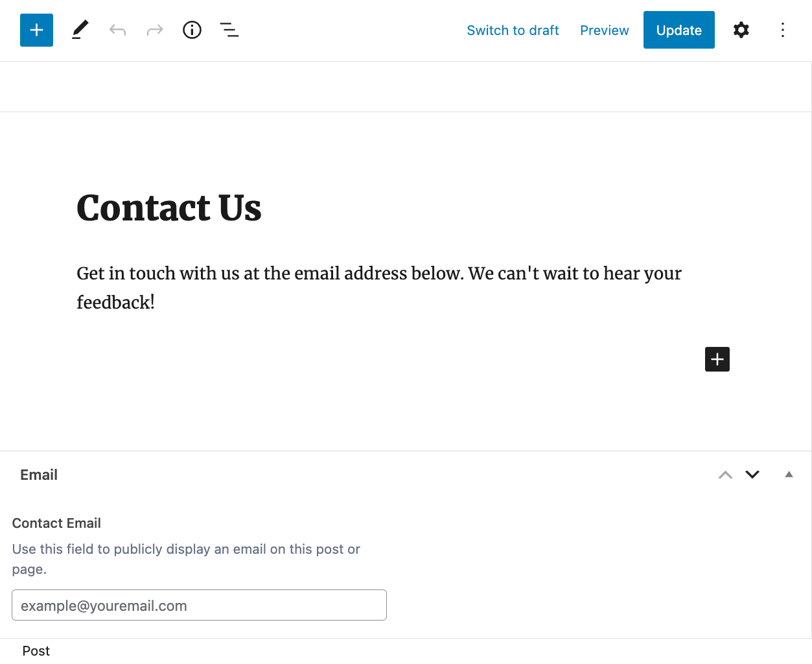Viewport: 812px width, 664px height.
Task: Switch the post to draft
Action: click(x=513, y=30)
